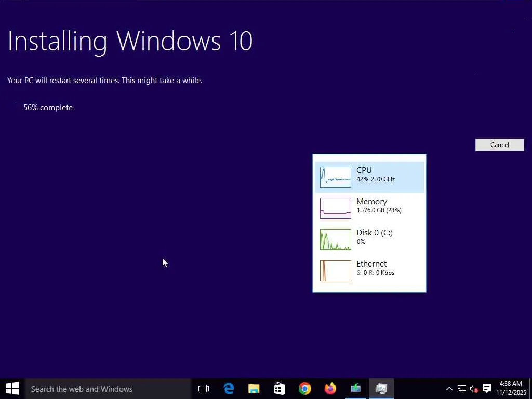
Task: Select the CPU row in Task Manager
Action: (x=369, y=177)
